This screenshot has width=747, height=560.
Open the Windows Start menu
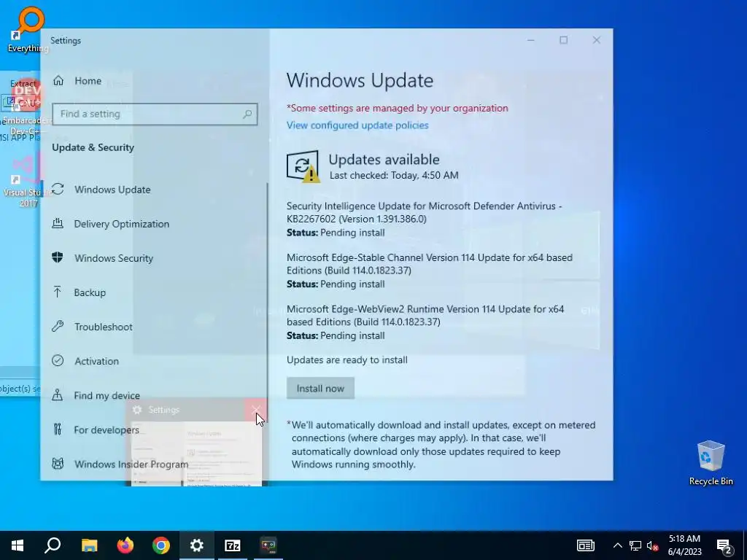tap(18, 545)
